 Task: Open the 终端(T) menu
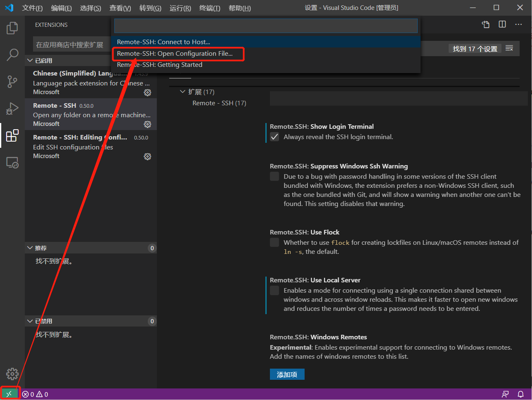(210, 8)
